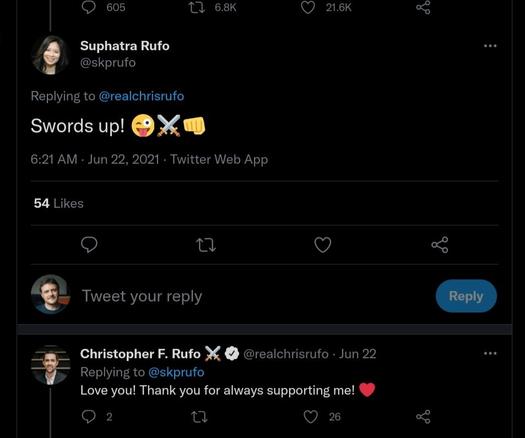Viewport: 525px width, 438px height.
Task: Open the @realchrisrufo mention link
Action: click(x=141, y=96)
